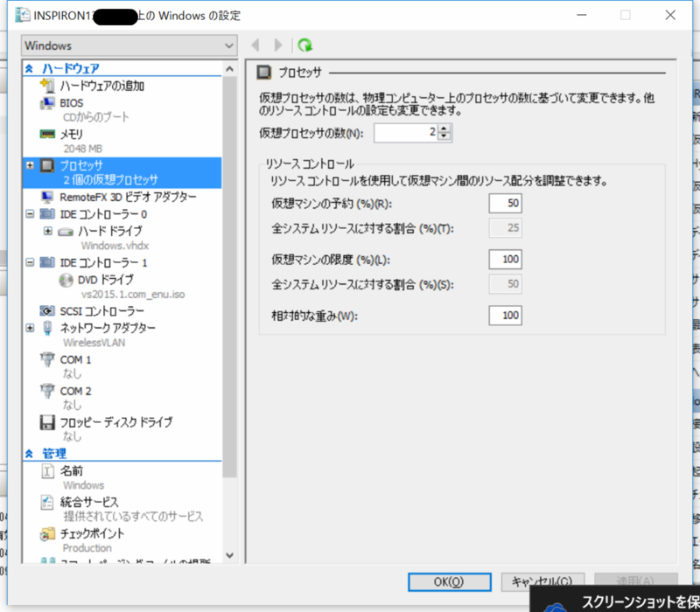Click the vs2015.1.com_enu.iso text
The image size is (700, 612).
(x=133, y=295)
